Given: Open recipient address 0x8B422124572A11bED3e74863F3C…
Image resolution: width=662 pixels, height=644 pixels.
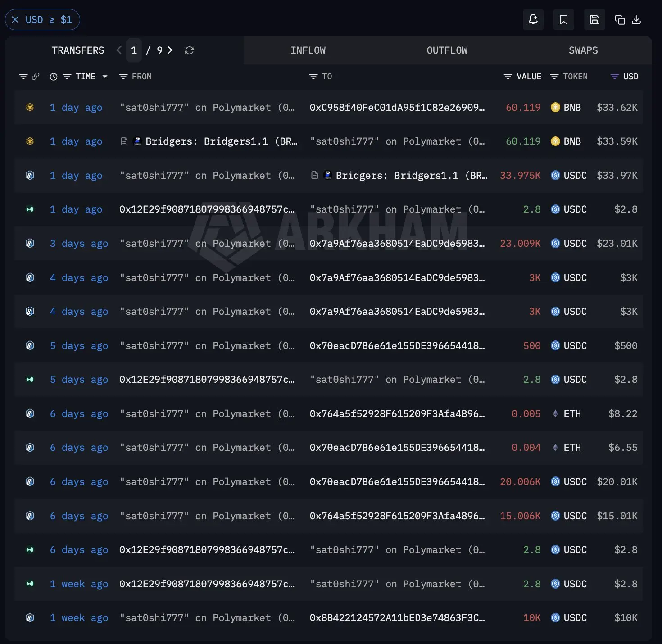Looking at the screenshot, I should tap(397, 618).
